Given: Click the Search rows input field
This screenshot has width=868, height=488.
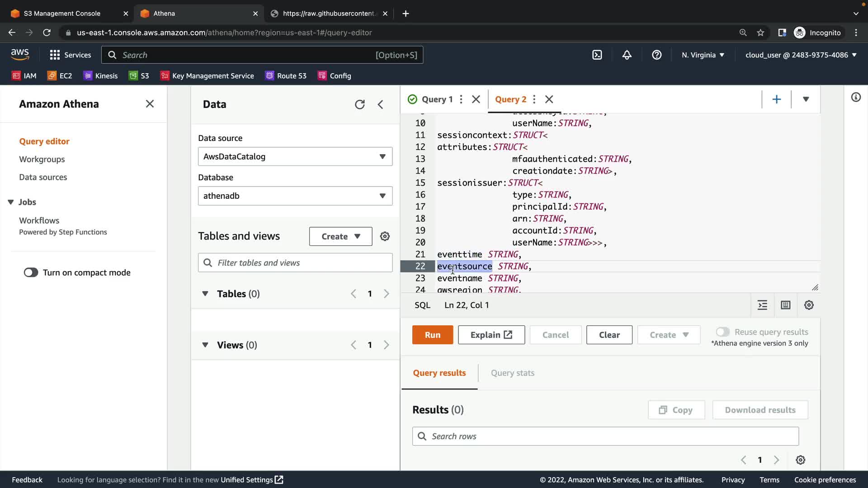Looking at the screenshot, I should [x=605, y=436].
